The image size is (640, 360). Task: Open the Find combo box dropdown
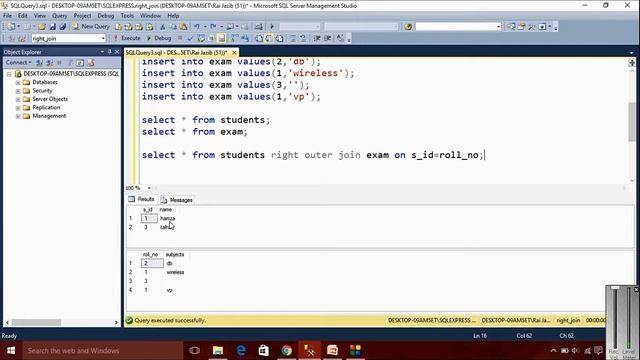(498, 27)
